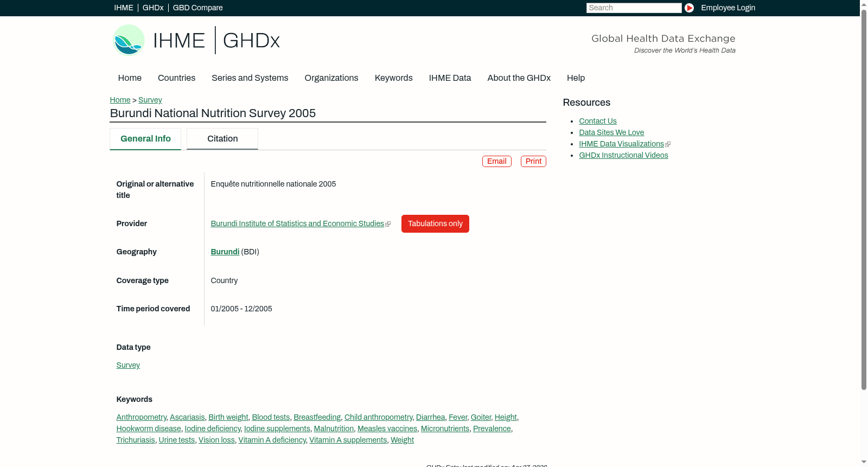Click the Survey breadcrumb link
Viewport: 868px width, 467px height.
click(150, 100)
